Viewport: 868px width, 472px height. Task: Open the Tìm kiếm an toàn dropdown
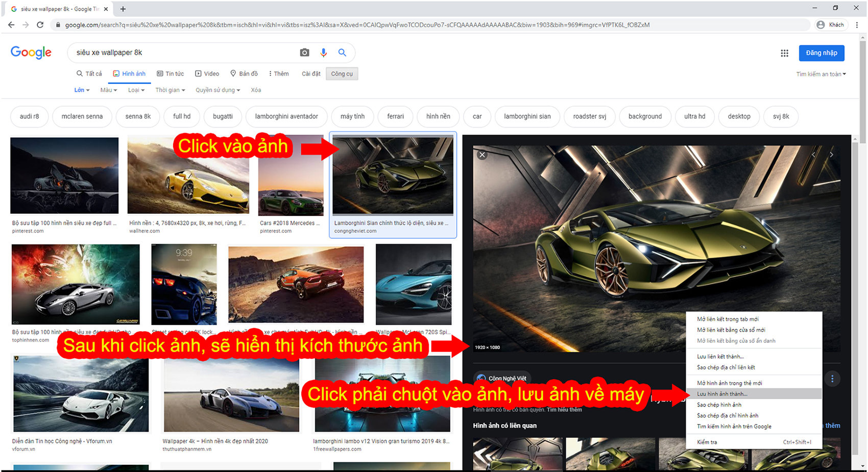tap(821, 73)
